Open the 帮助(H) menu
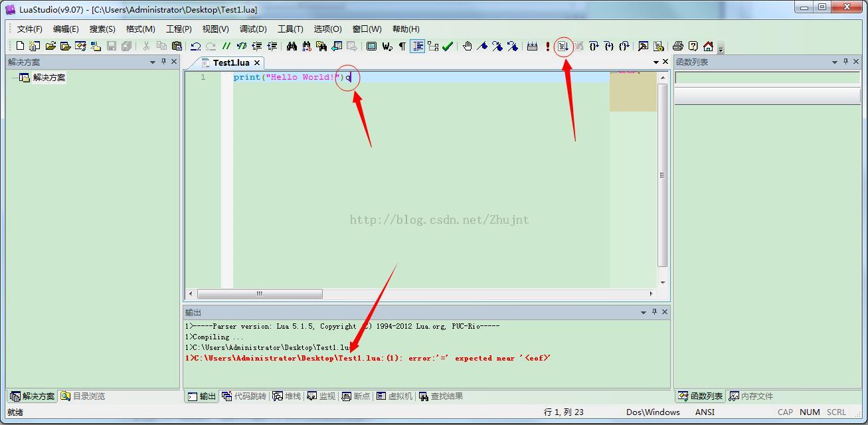 coord(406,29)
